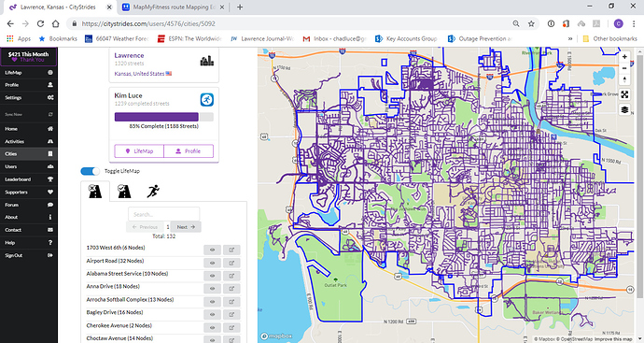This screenshot has height=343, width=644.
Task: Reset map compass orientation
Action: coord(624,79)
